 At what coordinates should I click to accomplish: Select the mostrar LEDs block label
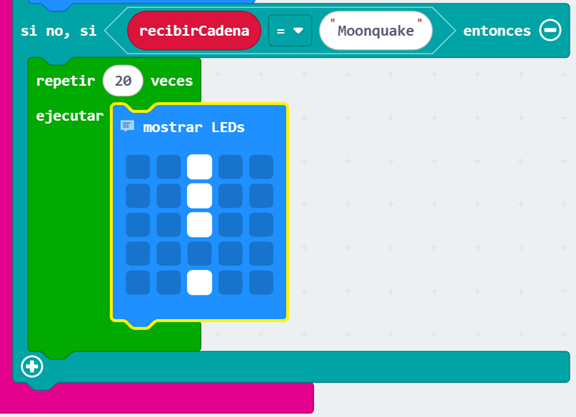coord(194,127)
